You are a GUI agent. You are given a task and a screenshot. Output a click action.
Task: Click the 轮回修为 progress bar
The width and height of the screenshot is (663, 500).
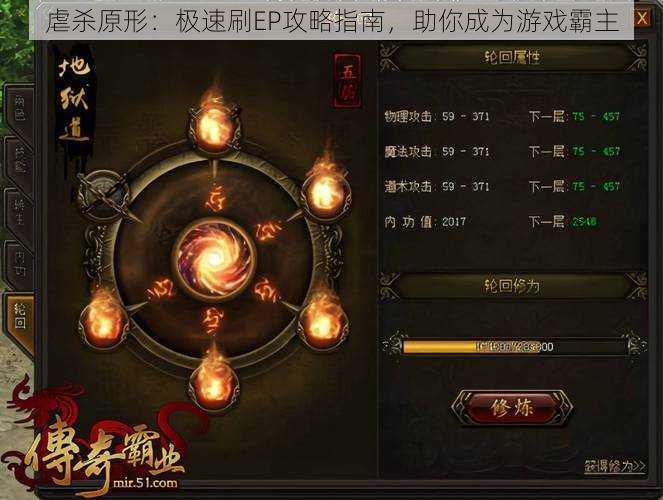(513, 347)
